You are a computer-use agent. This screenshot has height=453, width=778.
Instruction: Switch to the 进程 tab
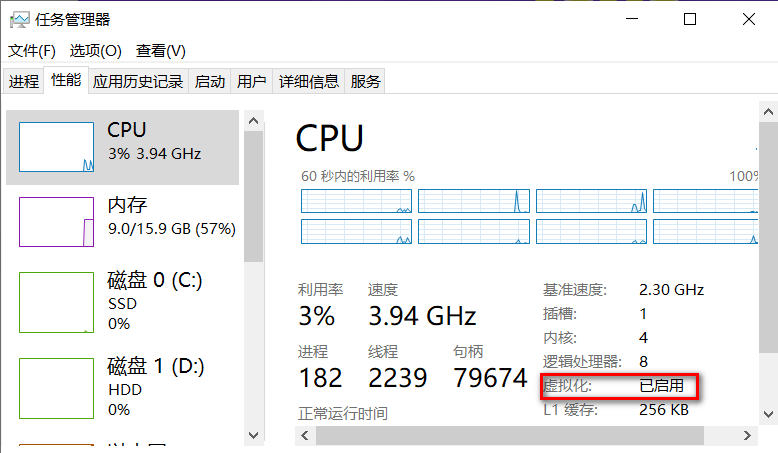(23, 81)
